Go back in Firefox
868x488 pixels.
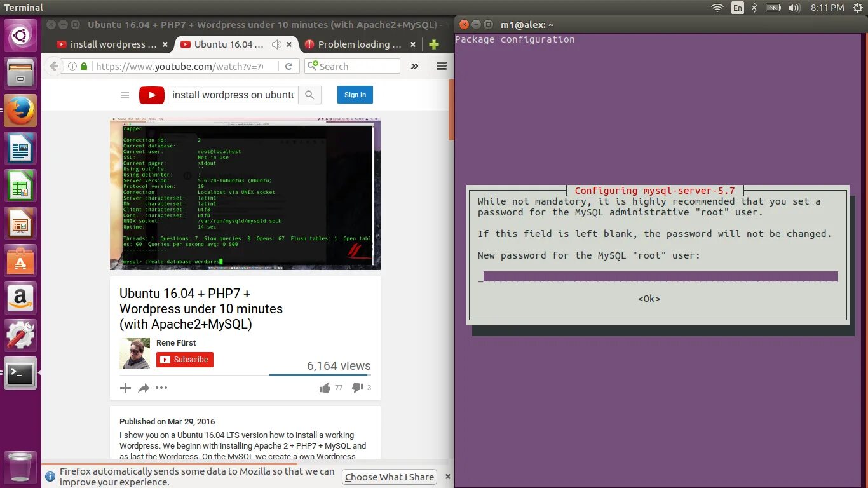click(55, 66)
